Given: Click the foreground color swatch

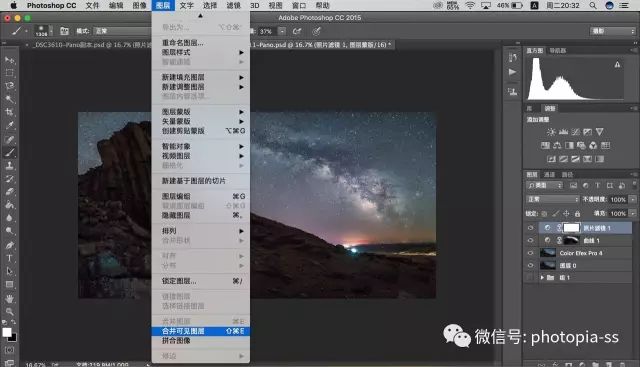Looking at the screenshot, I should click(x=7, y=332).
